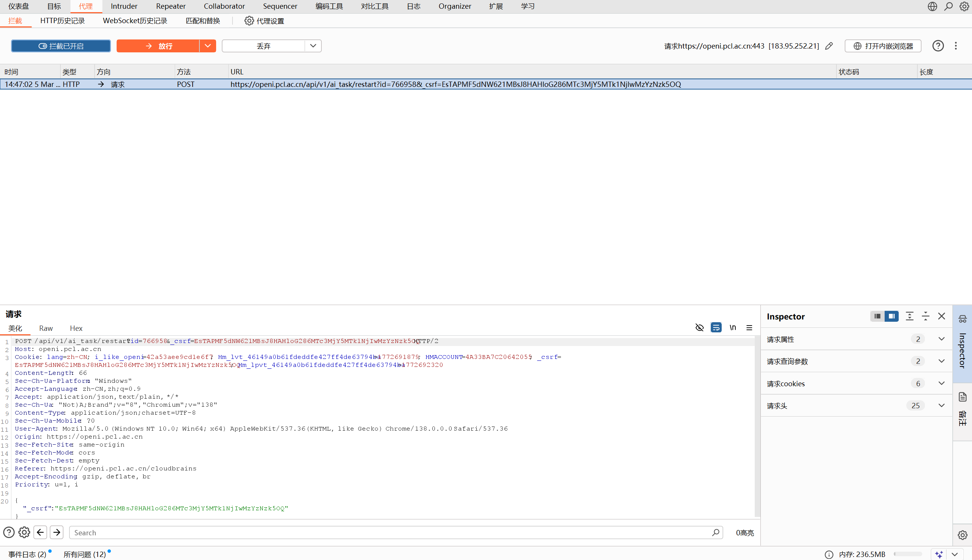
Task: Open the Repeater tab
Action: (x=171, y=6)
